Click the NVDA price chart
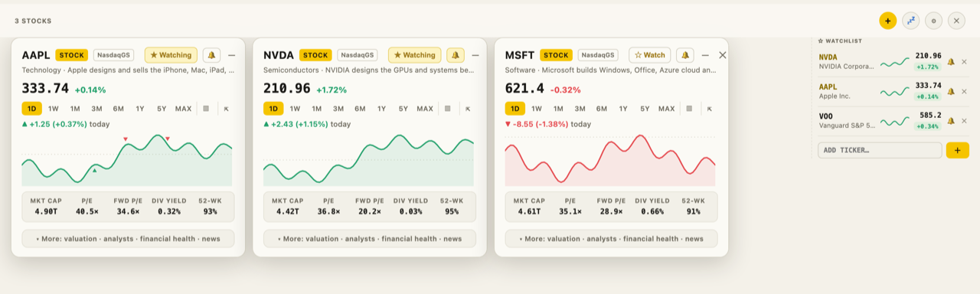The width and height of the screenshot is (980, 294). [369, 159]
